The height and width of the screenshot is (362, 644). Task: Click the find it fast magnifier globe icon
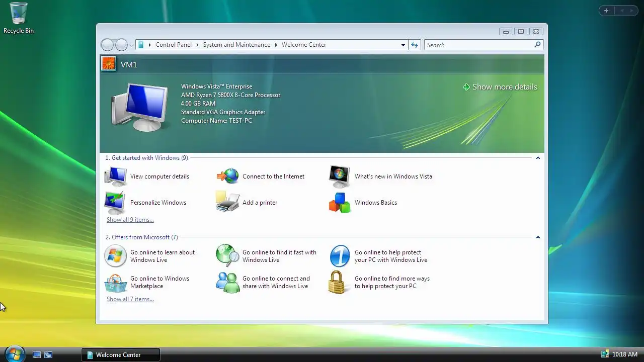(x=228, y=255)
